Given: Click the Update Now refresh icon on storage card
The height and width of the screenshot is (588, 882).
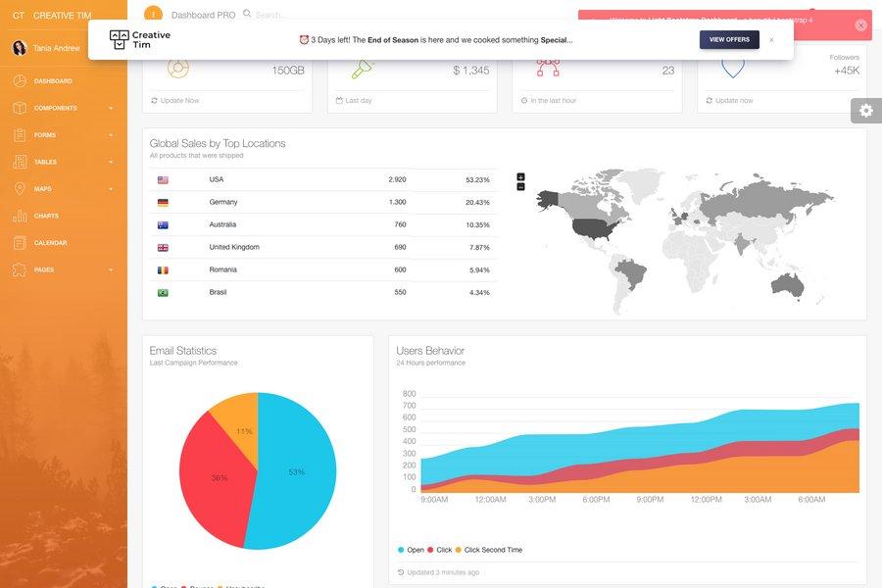Looking at the screenshot, I should (156, 99).
